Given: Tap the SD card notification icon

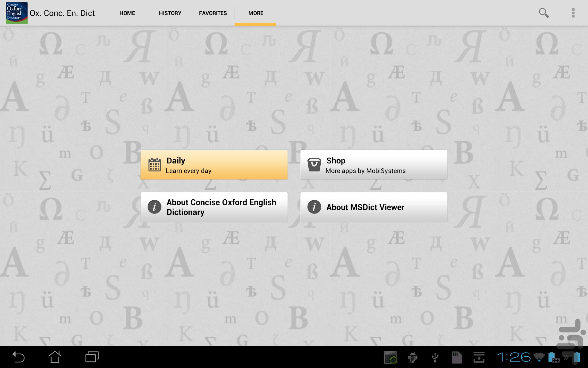Looking at the screenshot, I should pos(457,357).
